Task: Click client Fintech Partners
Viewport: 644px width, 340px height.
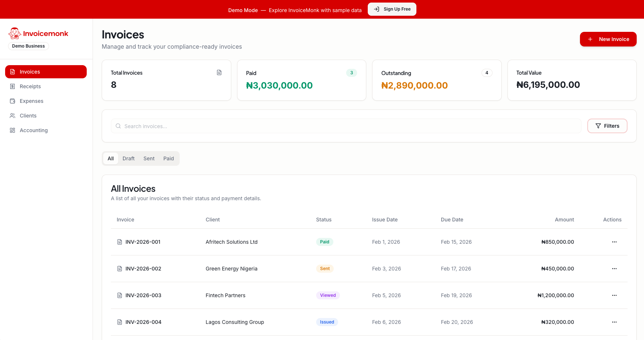Action: pos(225,295)
